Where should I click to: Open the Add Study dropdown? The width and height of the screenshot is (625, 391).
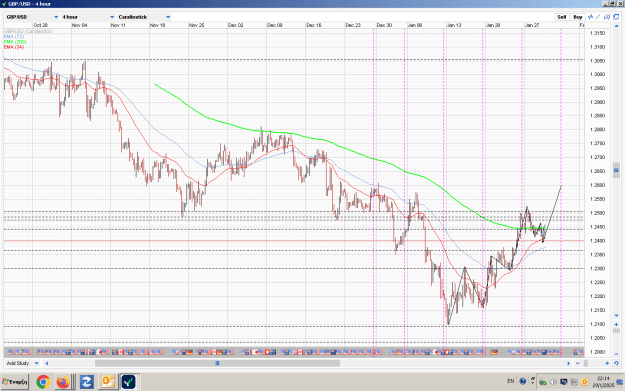22,363
